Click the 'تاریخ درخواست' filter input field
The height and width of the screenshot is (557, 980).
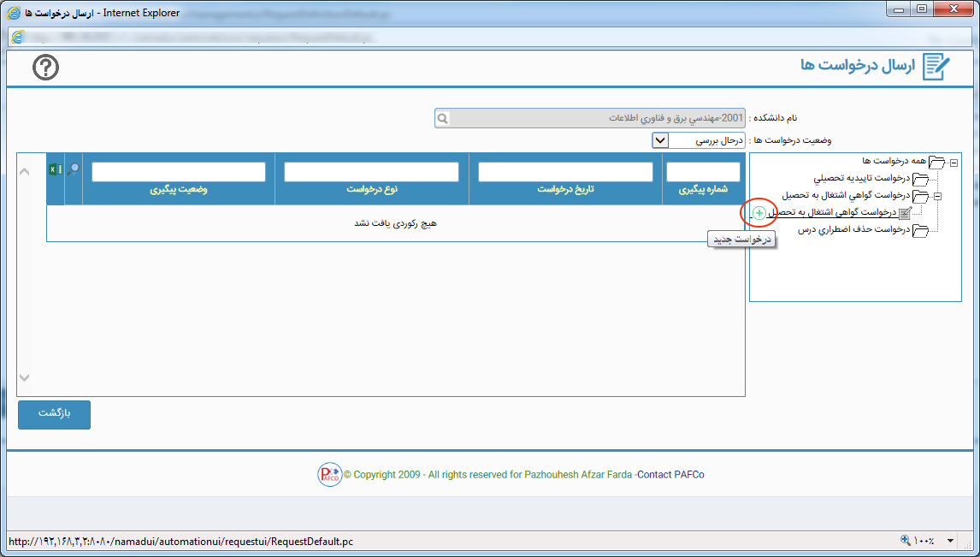coord(565,172)
